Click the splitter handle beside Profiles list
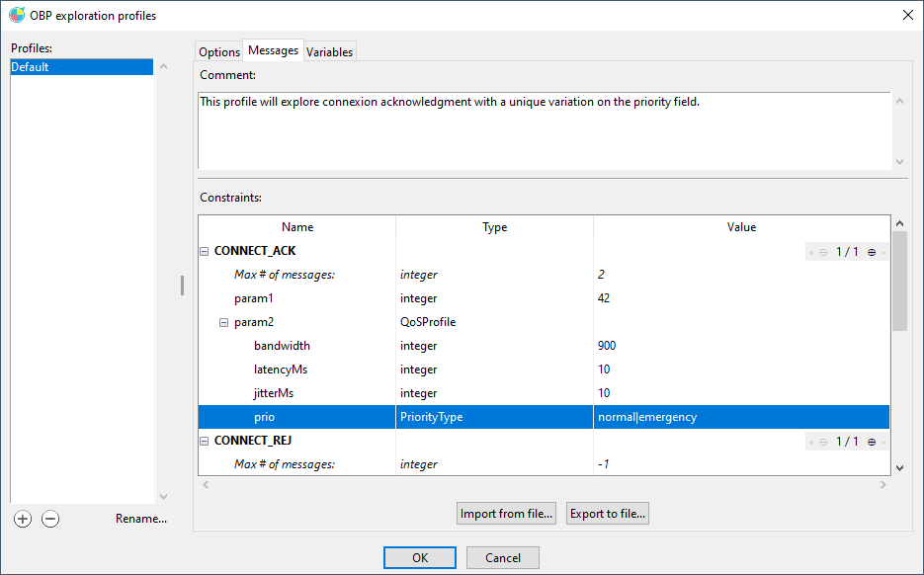The height and width of the screenshot is (575, 924). coord(182,286)
